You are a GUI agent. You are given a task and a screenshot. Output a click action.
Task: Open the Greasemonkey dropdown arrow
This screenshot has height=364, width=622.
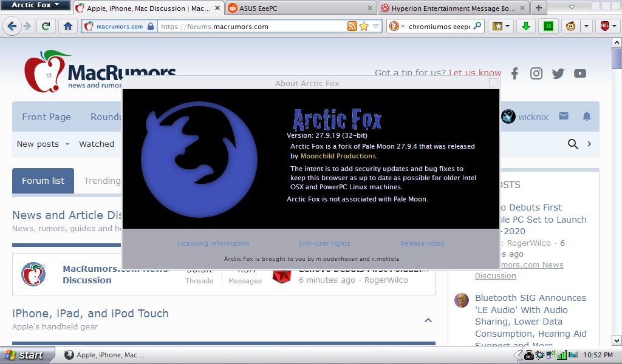tap(586, 27)
